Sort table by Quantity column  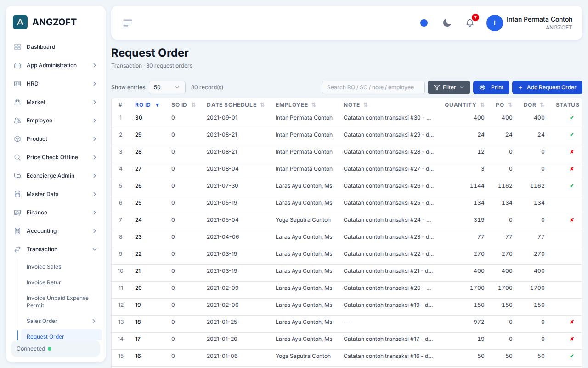click(464, 105)
